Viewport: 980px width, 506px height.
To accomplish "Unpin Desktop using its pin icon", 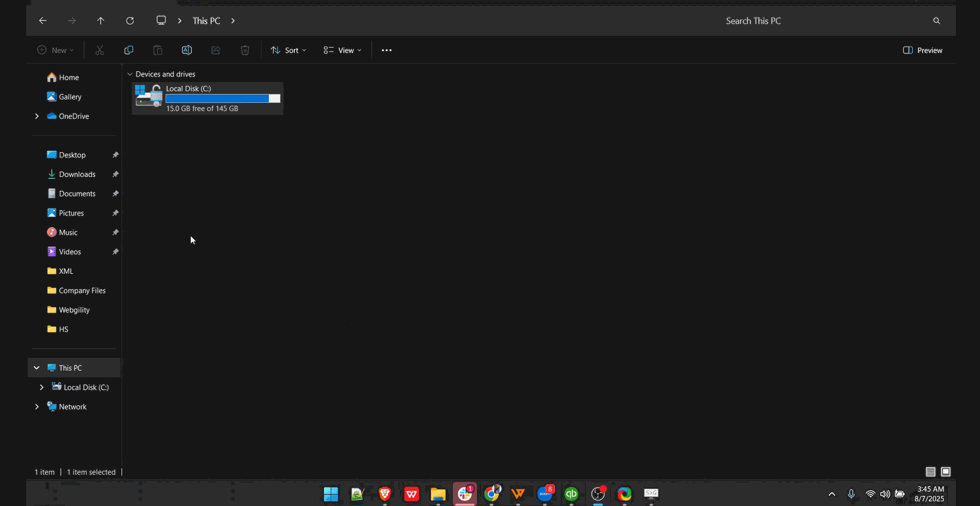I will coord(115,155).
